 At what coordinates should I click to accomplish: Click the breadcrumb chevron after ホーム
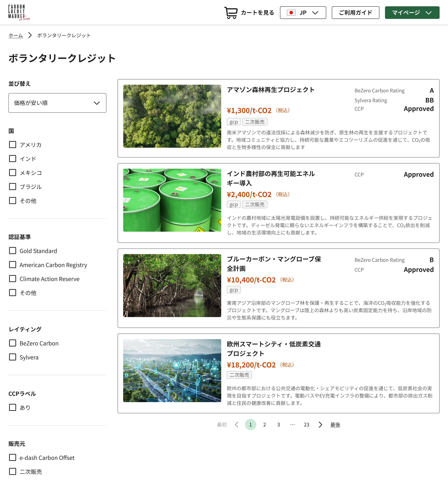tap(30, 35)
